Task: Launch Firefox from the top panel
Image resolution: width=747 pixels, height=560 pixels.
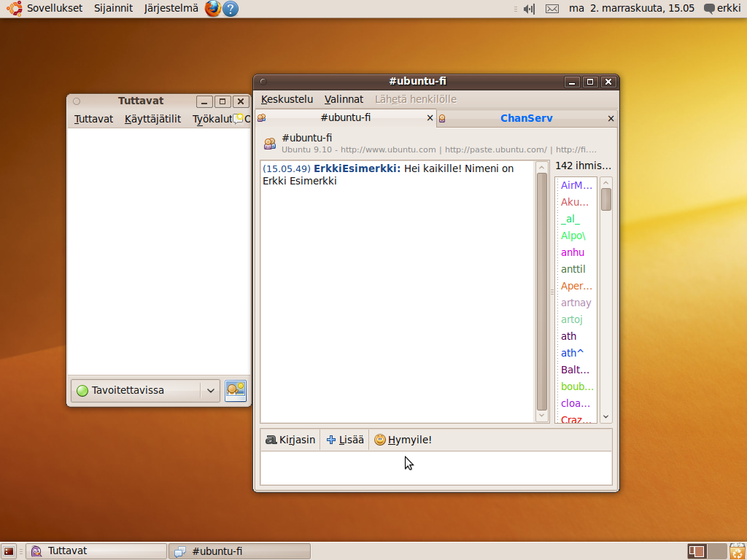Action: pos(212,9)
